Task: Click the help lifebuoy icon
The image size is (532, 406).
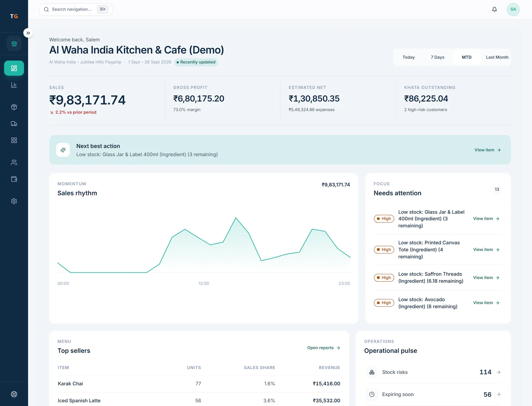Action: 14,394
